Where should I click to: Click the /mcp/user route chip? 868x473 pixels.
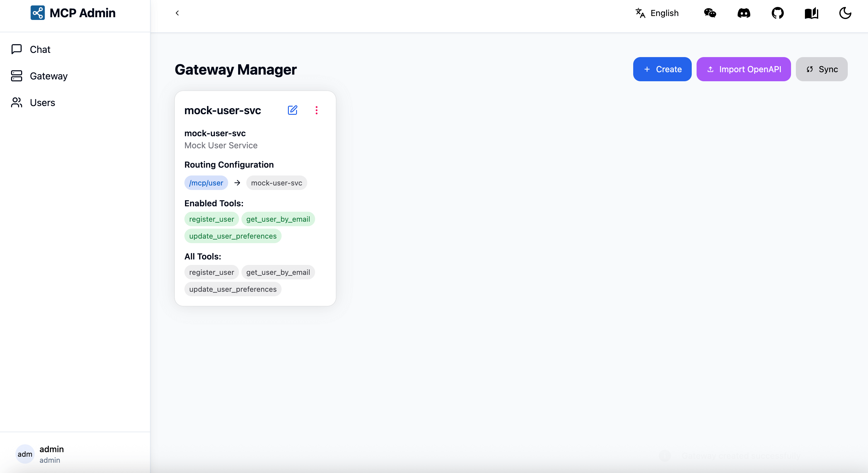[206, 183]
